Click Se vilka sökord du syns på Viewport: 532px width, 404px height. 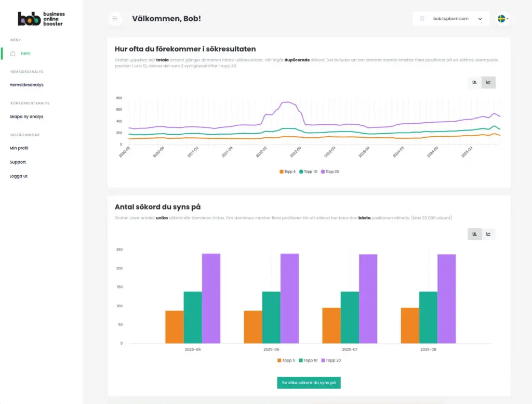coord(309,383)
